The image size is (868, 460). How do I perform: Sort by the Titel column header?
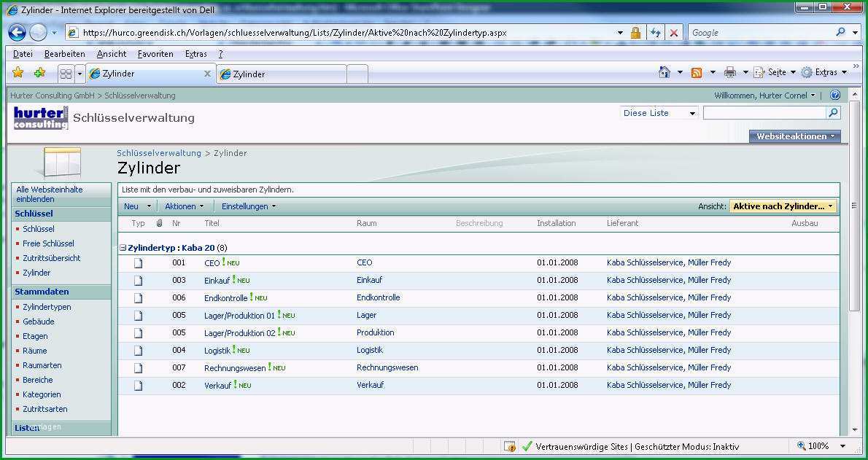pyautogui.click(x=212, y=223)
